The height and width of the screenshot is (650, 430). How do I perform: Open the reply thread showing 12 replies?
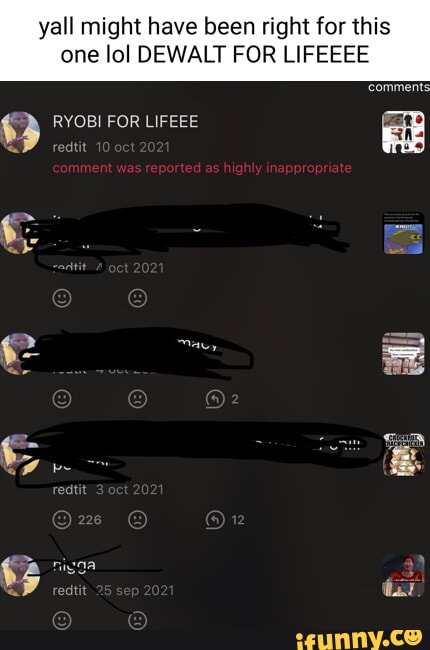point(215,519)
